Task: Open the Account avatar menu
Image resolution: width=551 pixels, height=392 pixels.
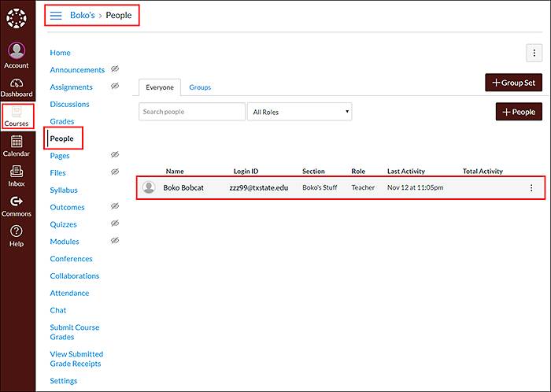Action: click(x=17, y=55)
